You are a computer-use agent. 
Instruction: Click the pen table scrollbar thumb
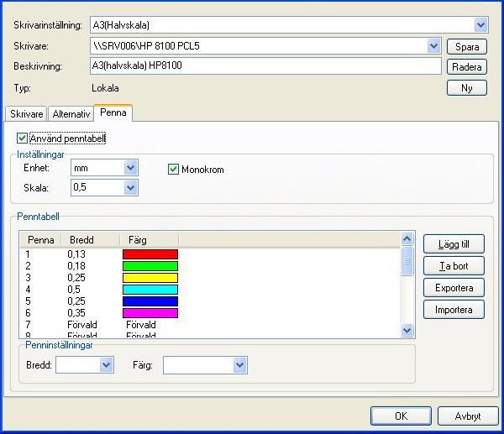click(407, 261)
